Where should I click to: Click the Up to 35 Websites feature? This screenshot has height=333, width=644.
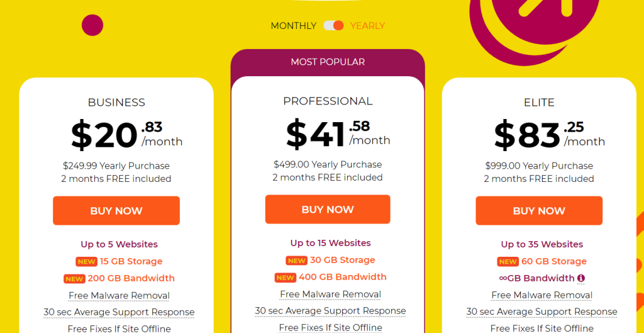pyautogui.click(x=541, y=244)
